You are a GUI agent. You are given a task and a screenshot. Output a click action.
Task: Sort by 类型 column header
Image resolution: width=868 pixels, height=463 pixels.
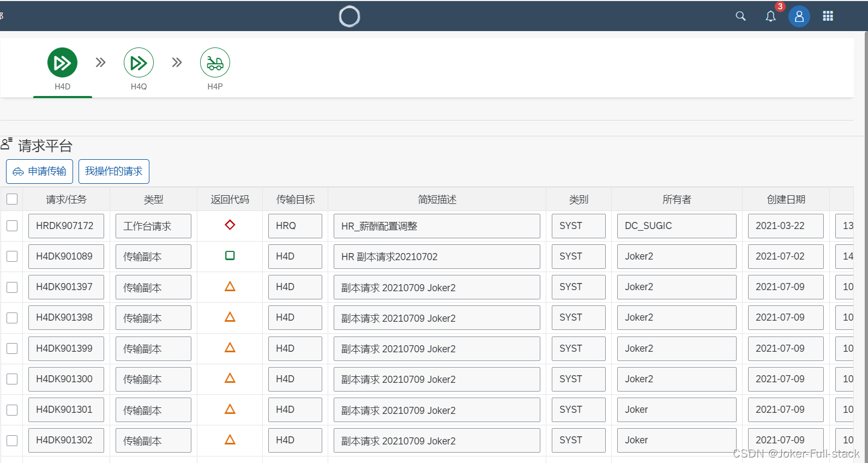154,200
